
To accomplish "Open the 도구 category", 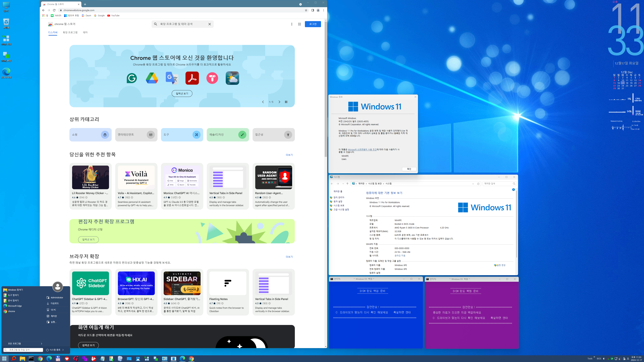I will tap(182, 135).
